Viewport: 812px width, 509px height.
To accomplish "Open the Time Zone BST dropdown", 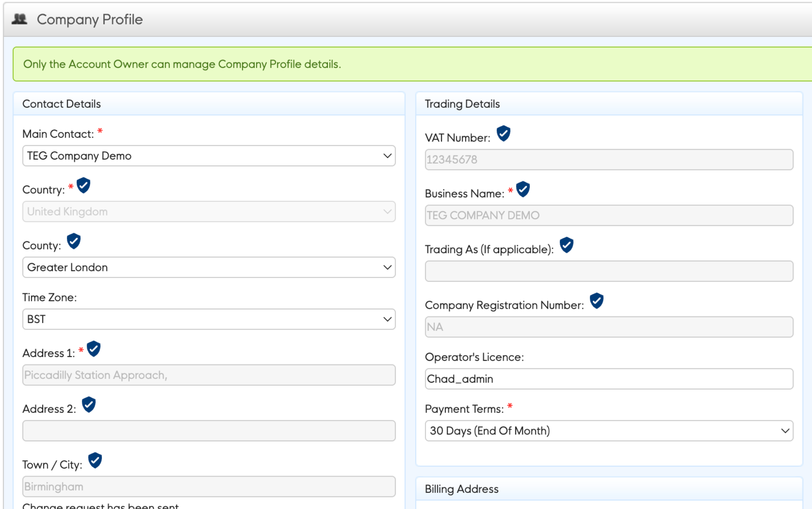I will pyautogui.click(x=209, y=319).
